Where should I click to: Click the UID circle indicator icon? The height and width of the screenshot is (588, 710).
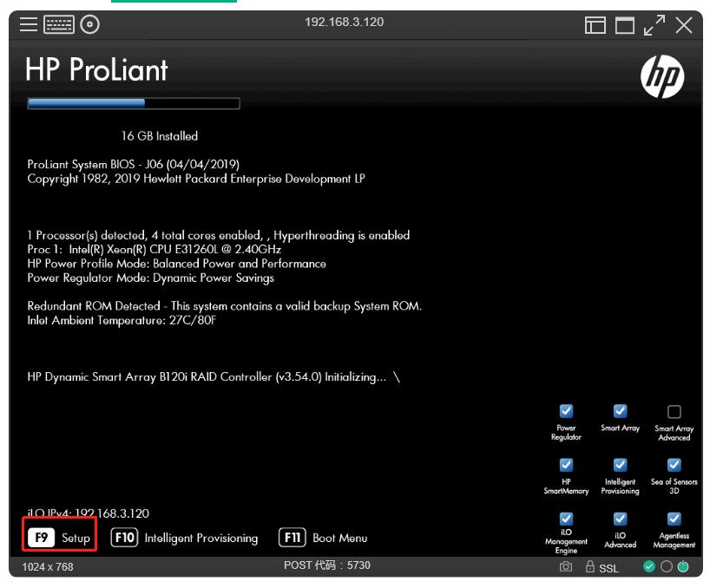666,566
